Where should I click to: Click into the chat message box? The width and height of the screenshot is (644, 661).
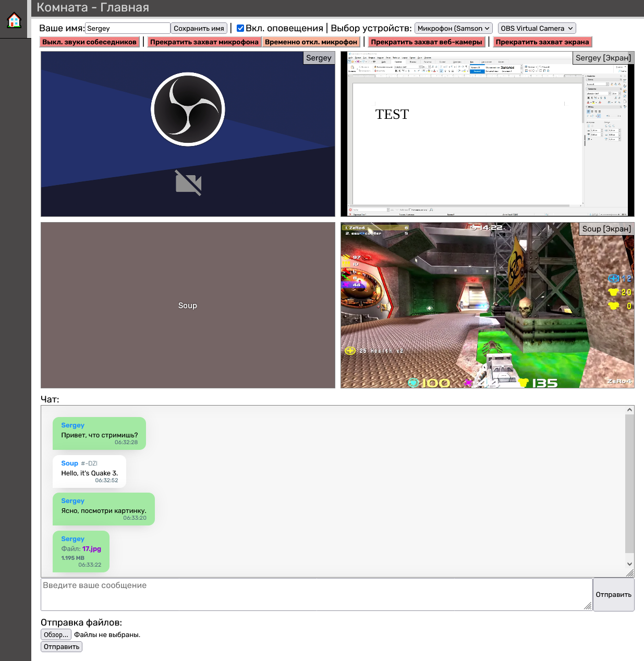click(317, 594)
